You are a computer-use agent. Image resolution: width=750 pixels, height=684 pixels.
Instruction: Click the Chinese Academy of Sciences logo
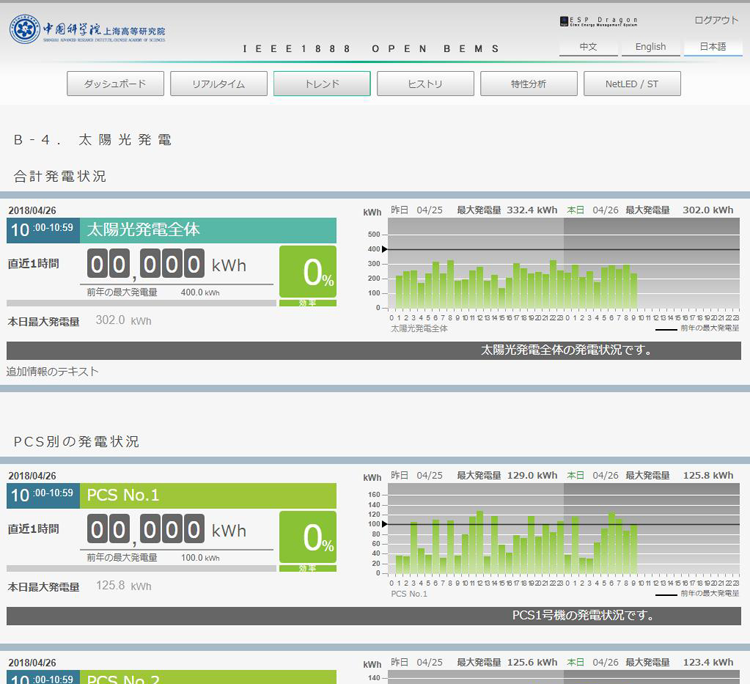click(87, 29)
